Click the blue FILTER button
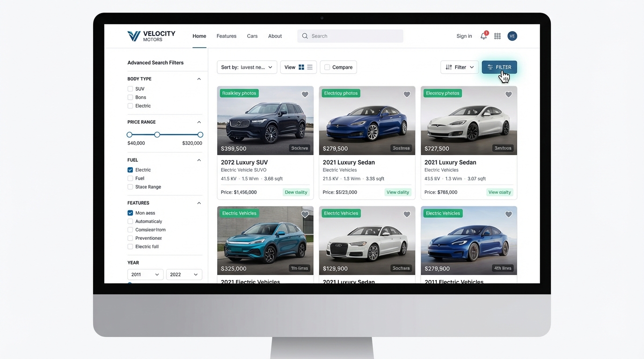The image size is (644, 359). [x=499, y=67]
